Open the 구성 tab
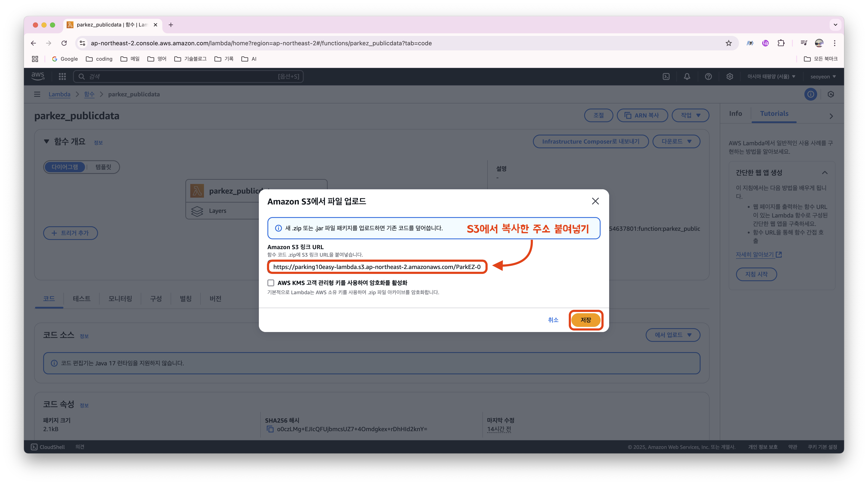 coord(156,299)
